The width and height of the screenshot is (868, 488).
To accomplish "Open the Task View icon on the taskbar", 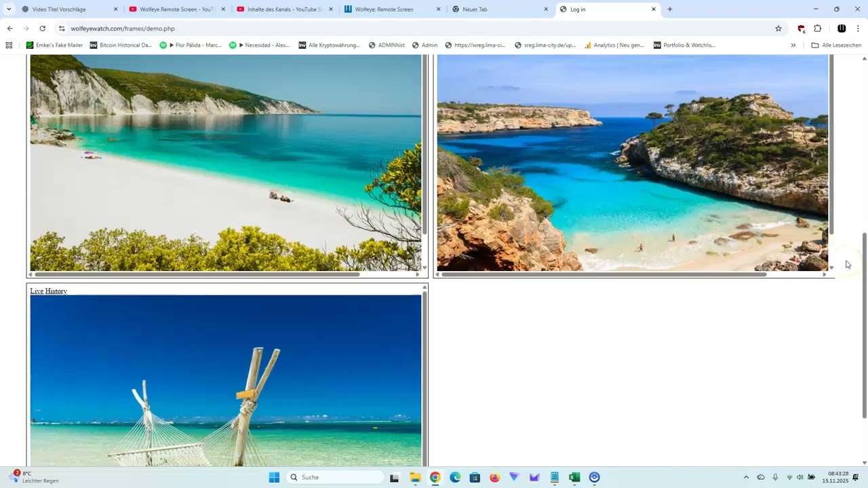I will tap(395, 477).
